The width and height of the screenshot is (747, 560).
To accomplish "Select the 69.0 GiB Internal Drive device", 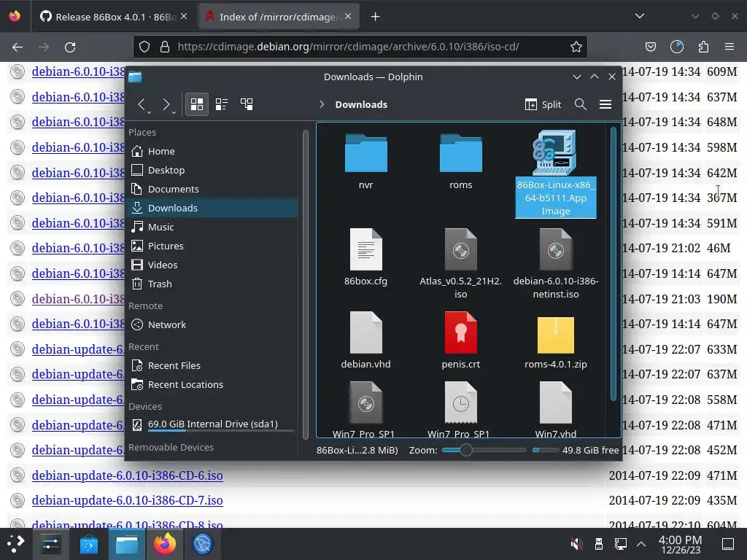I will click(212, 424).
